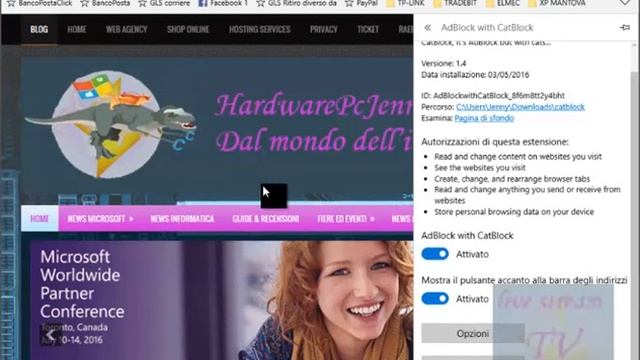The width and height of the screenshot is (640, 360).
Task: Open the WEB AGENCY menu item
Action: (x=127, y=29)
